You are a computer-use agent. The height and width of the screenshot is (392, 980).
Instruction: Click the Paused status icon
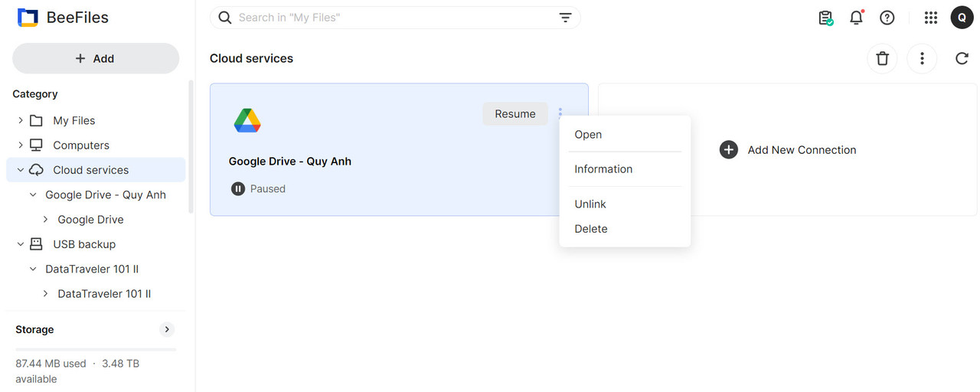coord(238,188)
